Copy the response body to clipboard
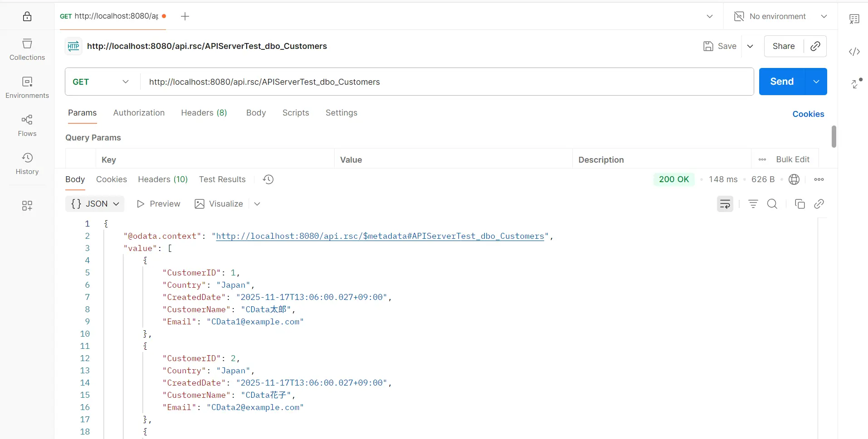868x439 pixels. click(x=800, y=204)
